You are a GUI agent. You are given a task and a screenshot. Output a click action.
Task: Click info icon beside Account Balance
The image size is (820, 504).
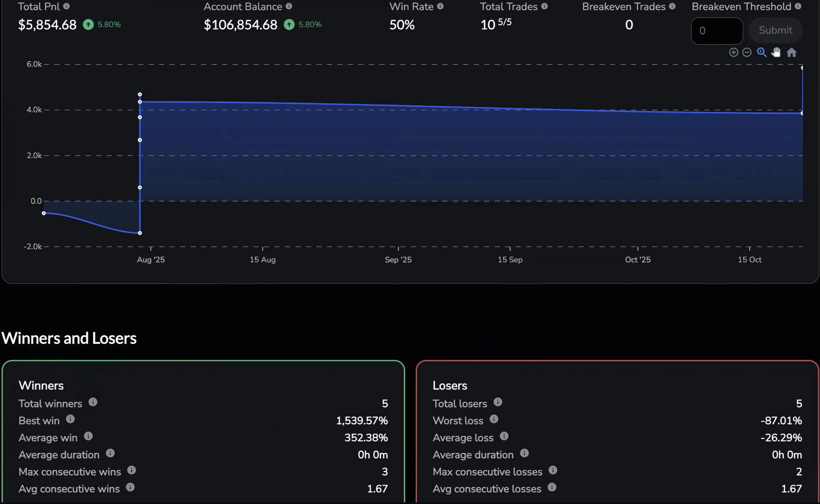pos(289,7)
